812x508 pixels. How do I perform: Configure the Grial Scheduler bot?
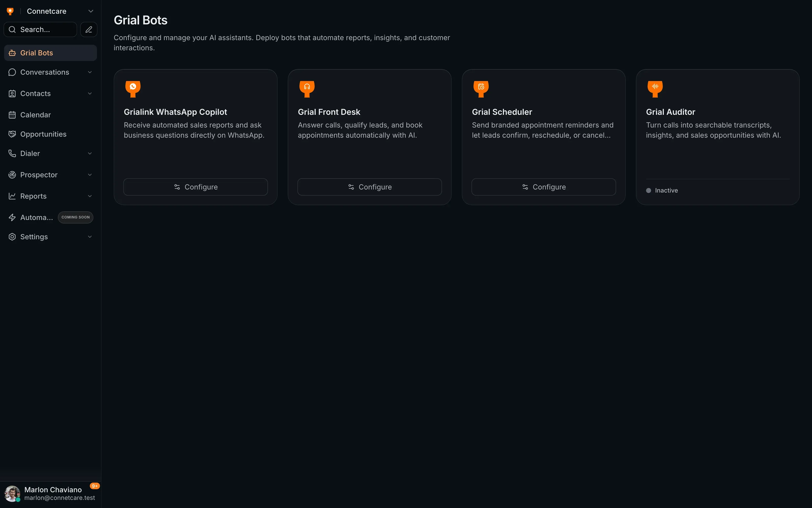[544, 187]
